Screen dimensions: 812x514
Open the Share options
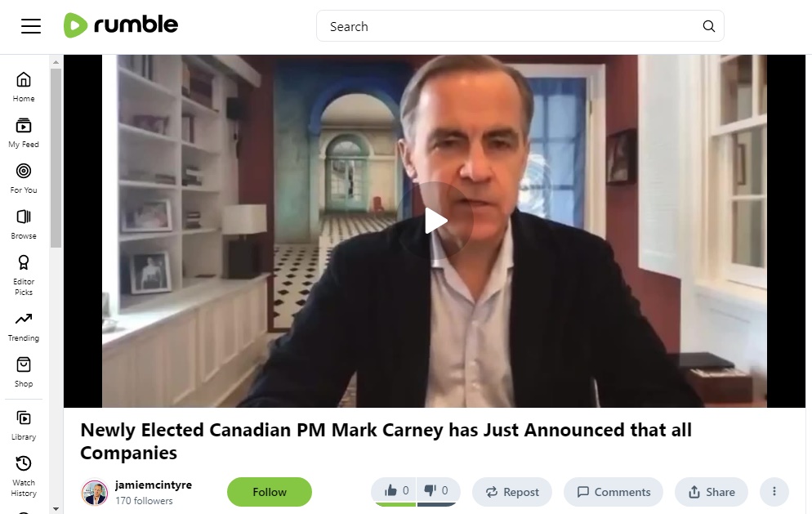tap(712, 492)
